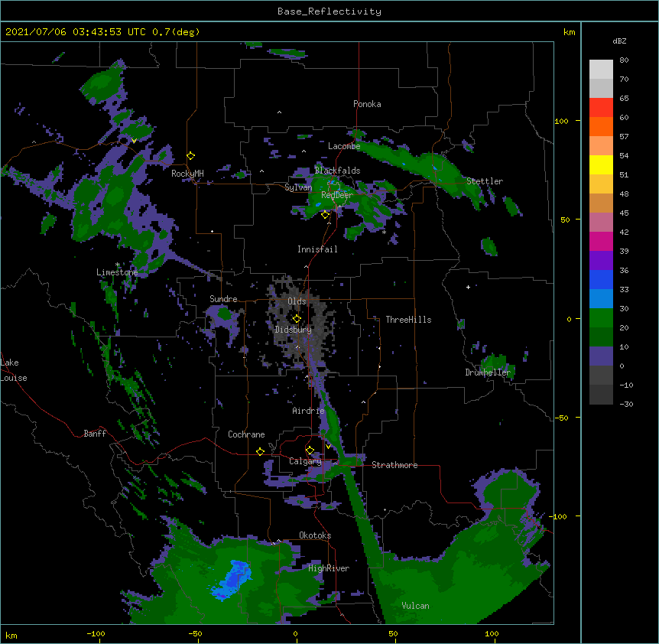Click the 2021/07/06 03:43:53 UTC timestamp

point(76,32)
